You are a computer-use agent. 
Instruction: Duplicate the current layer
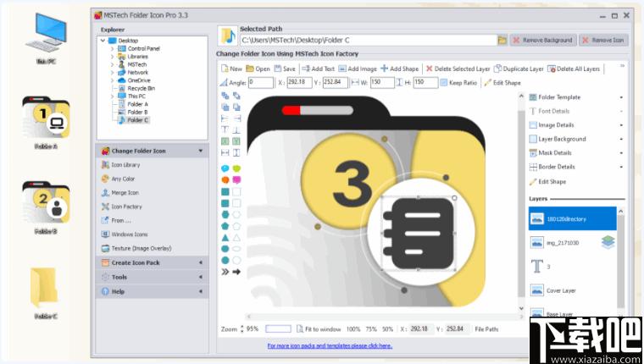pos(519,69)
